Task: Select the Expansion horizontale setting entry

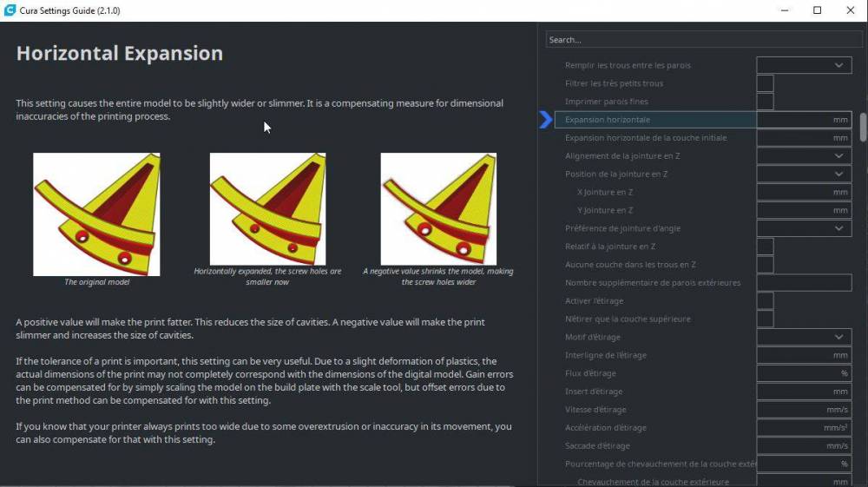Action: point(655,120)
